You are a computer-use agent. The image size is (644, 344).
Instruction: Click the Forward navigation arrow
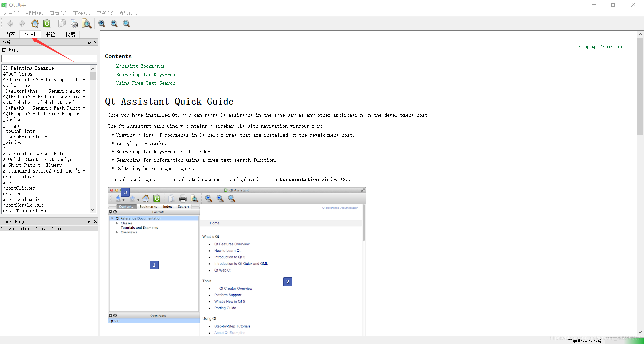(22, 23)
